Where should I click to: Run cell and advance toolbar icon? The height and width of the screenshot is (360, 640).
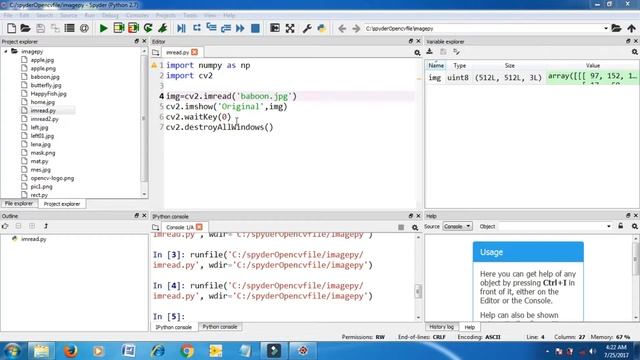point(133,28)
